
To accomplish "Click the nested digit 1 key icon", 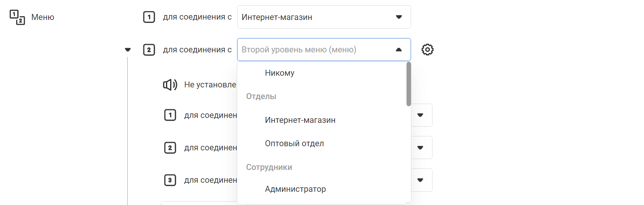I will pos(170,115).
